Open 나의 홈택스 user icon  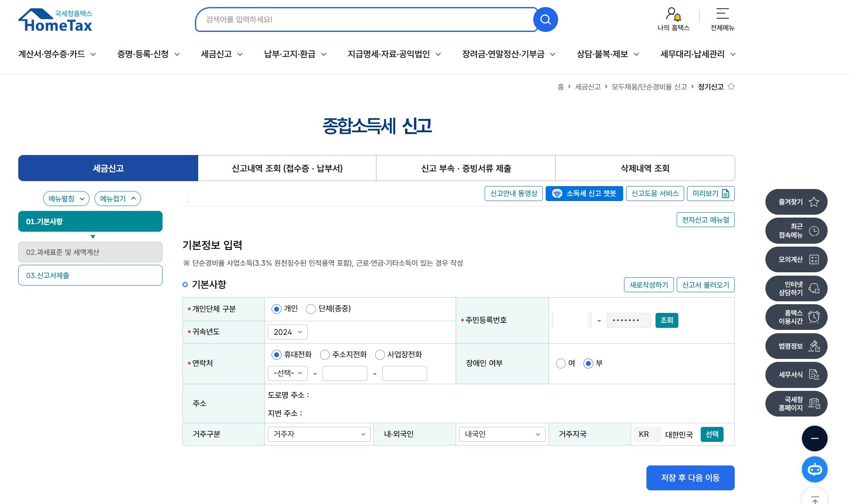point(673,15)
